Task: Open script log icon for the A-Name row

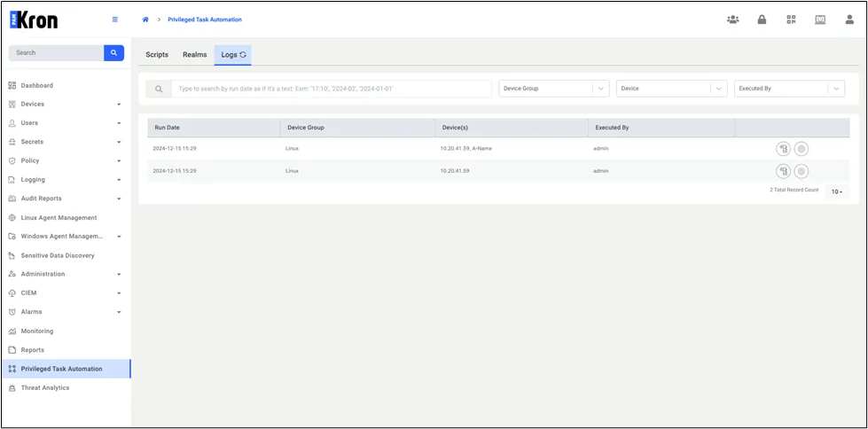Action: (783, 148)
